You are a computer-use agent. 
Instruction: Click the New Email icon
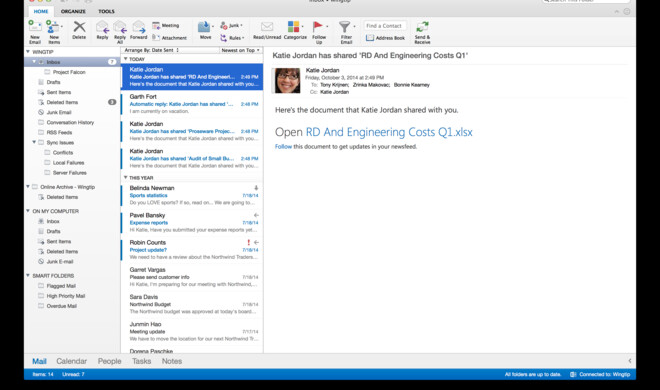pyautogui.click(x=35, y=27)
